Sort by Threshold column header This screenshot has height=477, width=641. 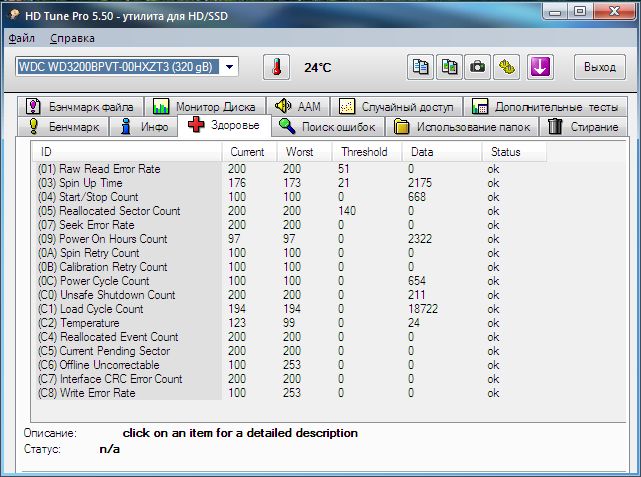tap(367, 152)
